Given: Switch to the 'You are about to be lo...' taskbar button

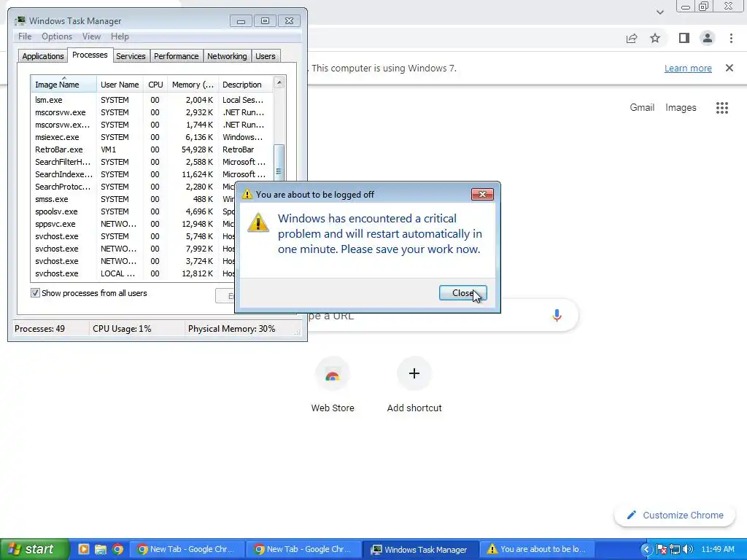Looking at the screenshot, I should click(x=537, y=549).
